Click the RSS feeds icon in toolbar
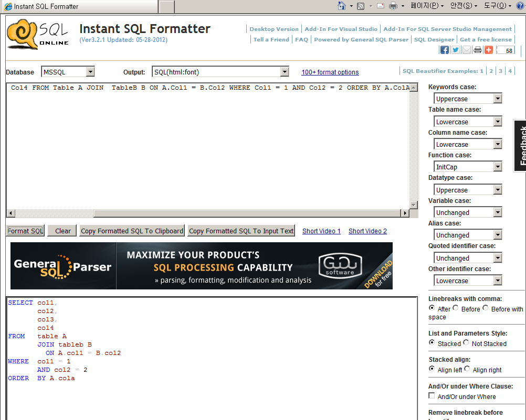The image size is (526, 420). coord(361,6)
